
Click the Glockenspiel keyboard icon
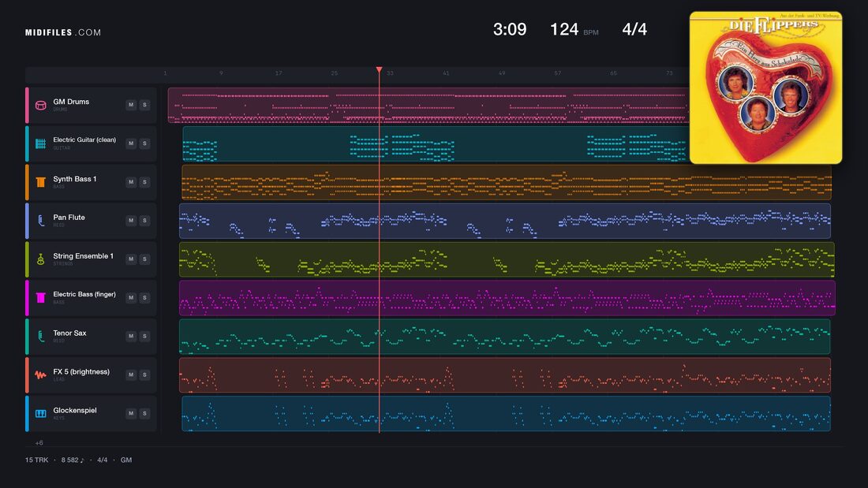(40, 413)
